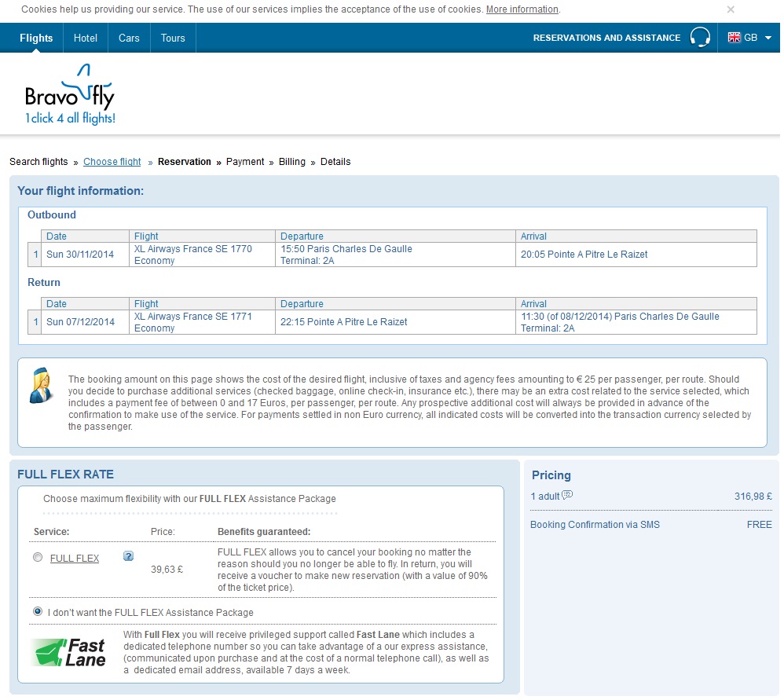
Task: Open the More information cookie link
Action: 522,9
